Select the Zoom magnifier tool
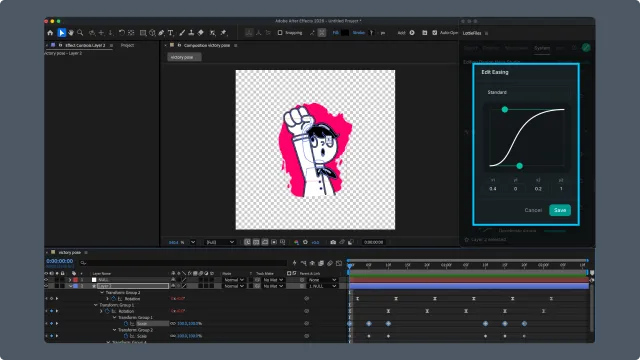 (80, 33)
